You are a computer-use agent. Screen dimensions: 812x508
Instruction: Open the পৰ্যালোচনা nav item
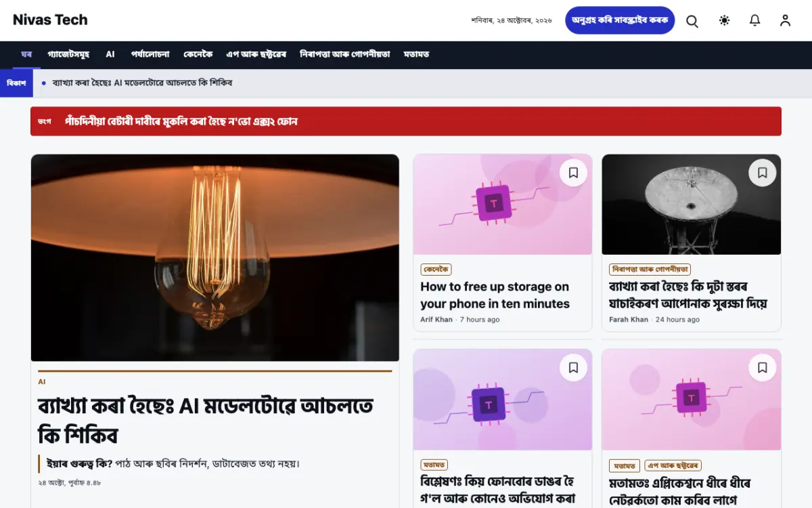coord(150,54)
